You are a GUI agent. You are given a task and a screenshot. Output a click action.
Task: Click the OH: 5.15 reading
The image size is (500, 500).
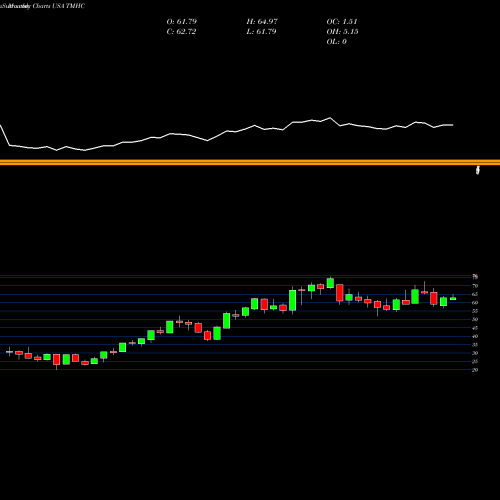tap(342, 32)
